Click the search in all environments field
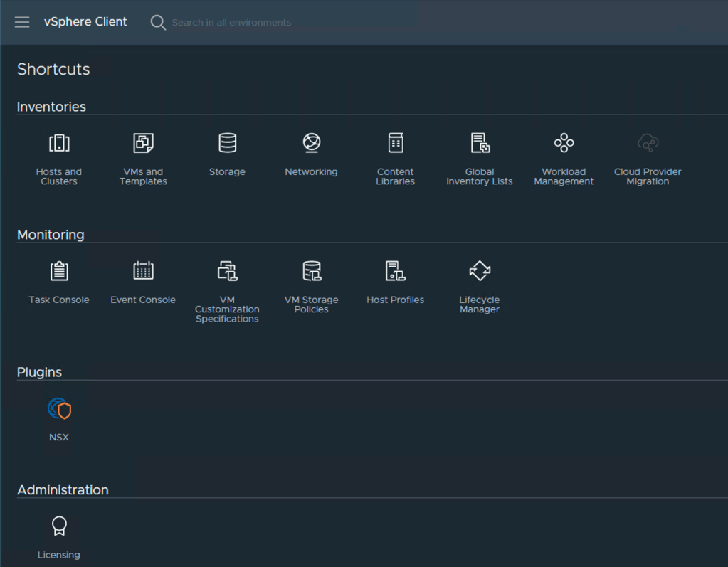The image size is (728, 567). click(231, 23)
